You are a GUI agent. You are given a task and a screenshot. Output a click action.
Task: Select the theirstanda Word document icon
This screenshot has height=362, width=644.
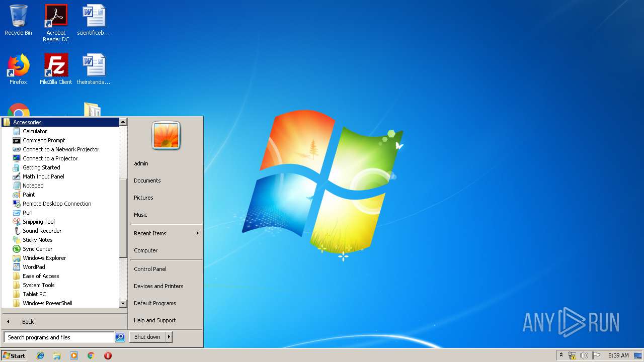pyautogui.click(x=94, y=69)
